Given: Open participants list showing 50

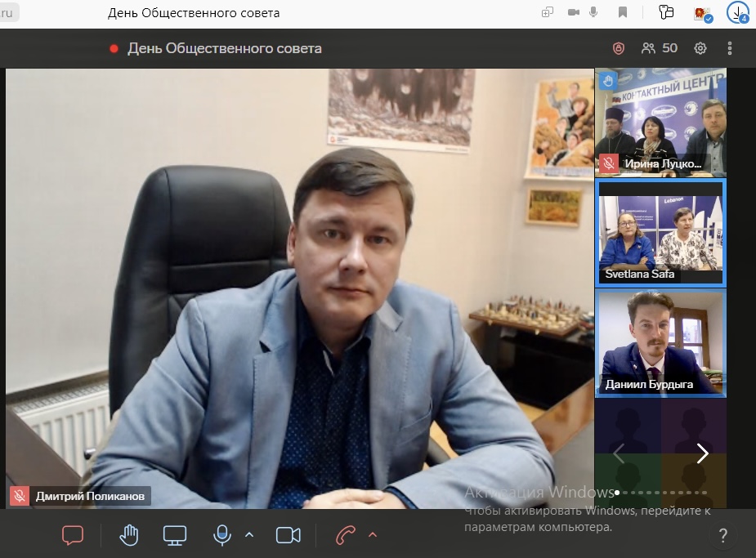Looking at the screenshot, I should 660,48.
